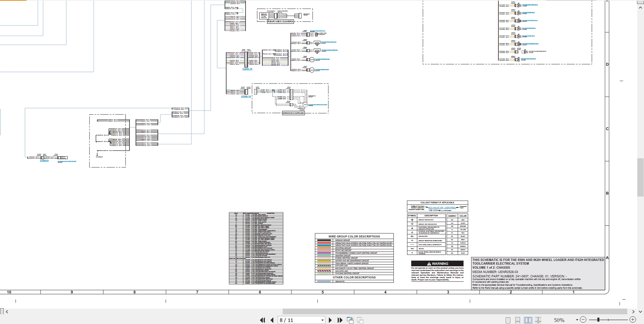This screenshot has width=644, height=324.
Task: Click the GROUND CIRCUIT legend row
Action: coord(354,240)
